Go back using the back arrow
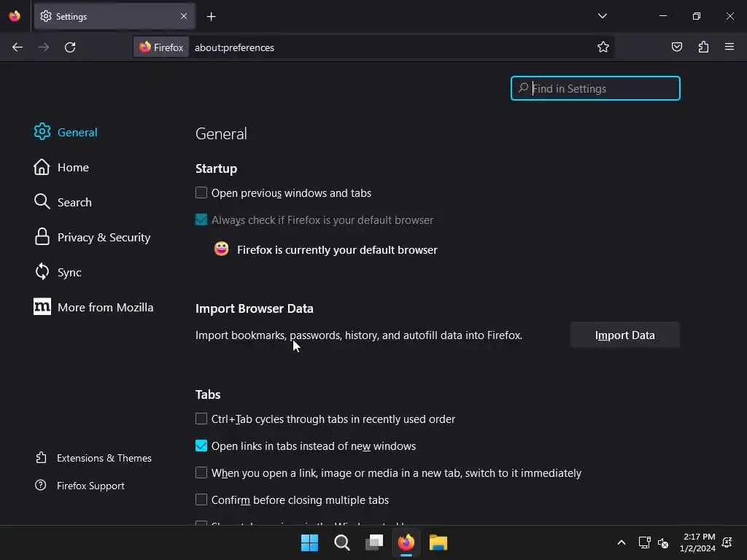Screen dimensions: 747x560 click(18, 47)
